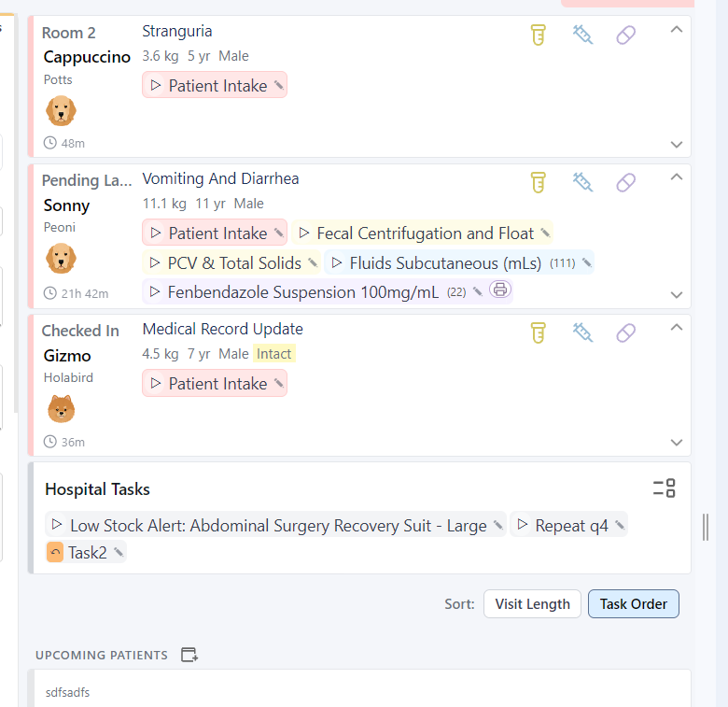Expand Sonny's card using the down chevron
The image size is (728, 707).
[677, 294]
